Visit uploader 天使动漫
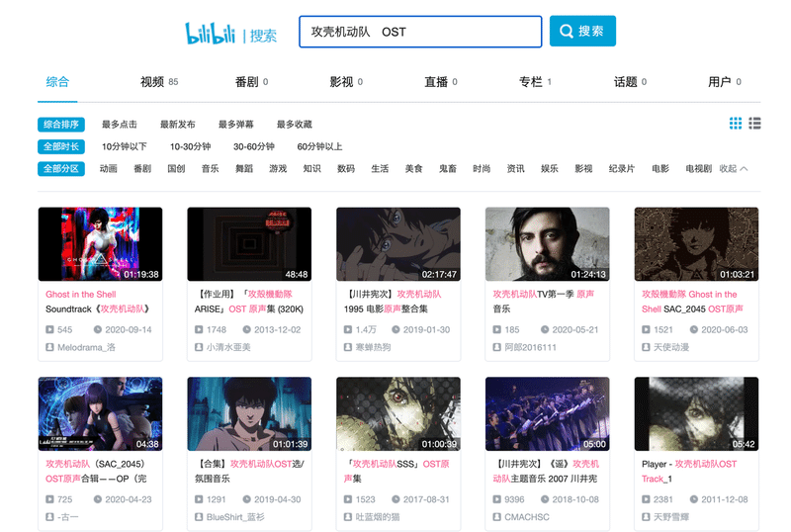The height and width of the screenshot is (532, 791). (671, 347)
